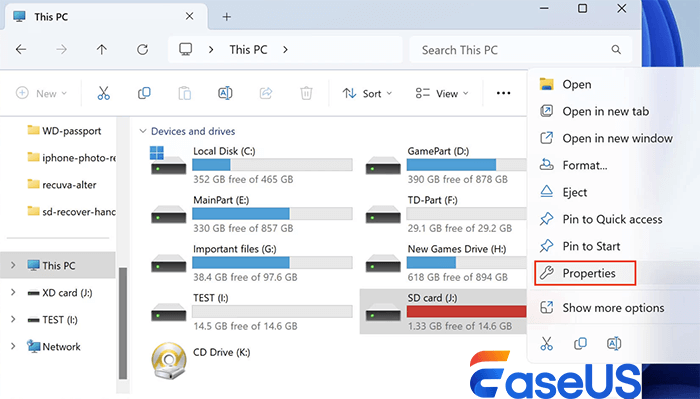Click chevron after This PC in address bar

(285, 50)
